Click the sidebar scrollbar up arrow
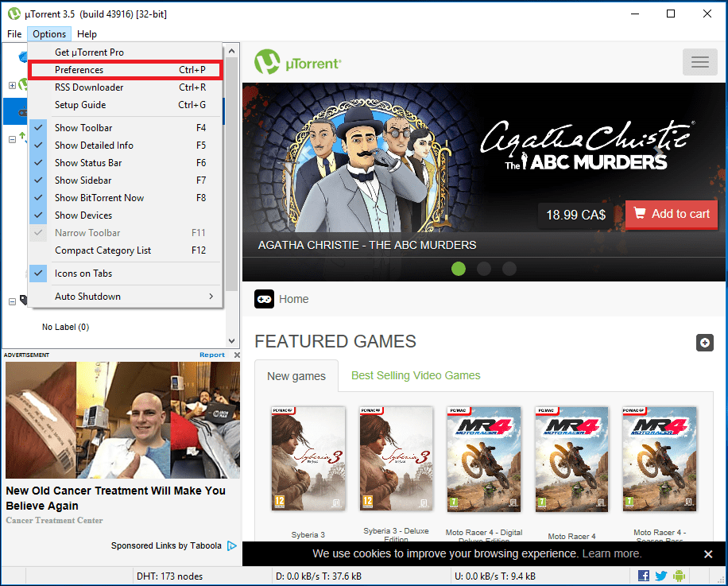 232,51
